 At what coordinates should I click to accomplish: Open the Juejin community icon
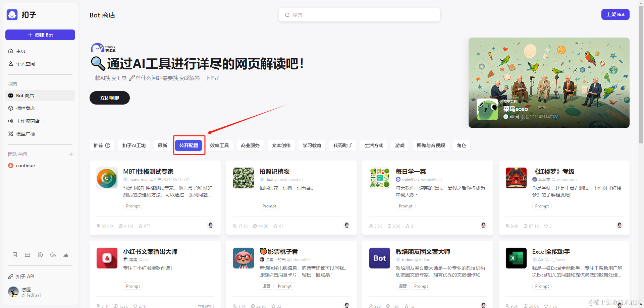tap(66, 255)
